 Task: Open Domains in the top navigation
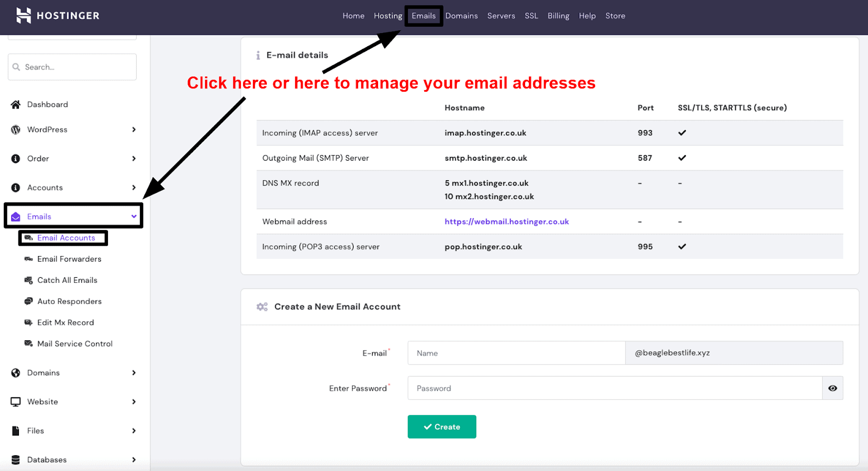tap(462, 16)
